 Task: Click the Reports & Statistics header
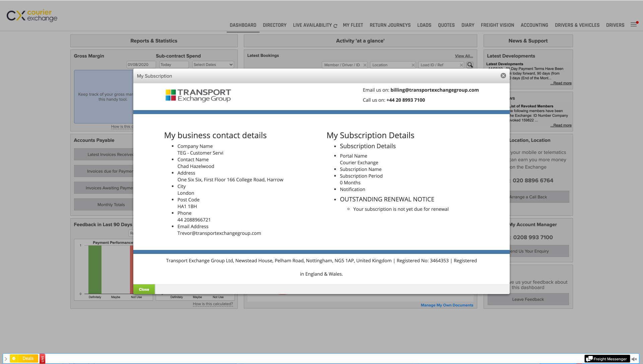pos(154,41)
